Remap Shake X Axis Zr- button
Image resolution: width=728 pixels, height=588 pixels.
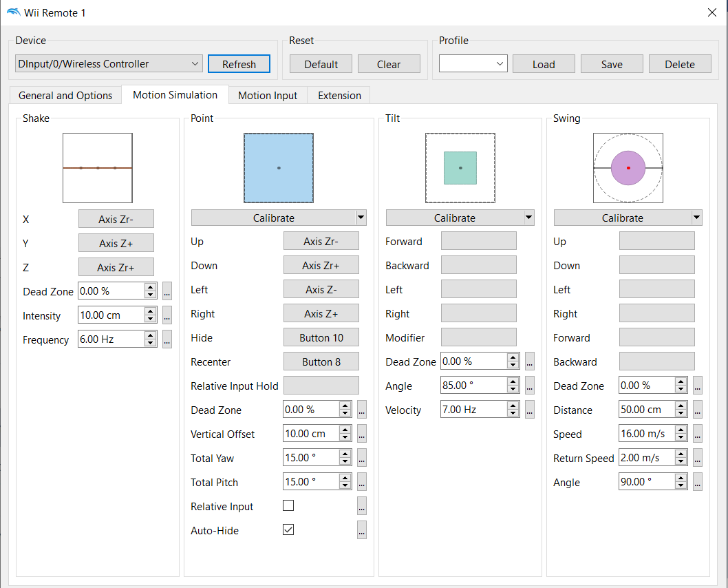[x=116, y=219]
